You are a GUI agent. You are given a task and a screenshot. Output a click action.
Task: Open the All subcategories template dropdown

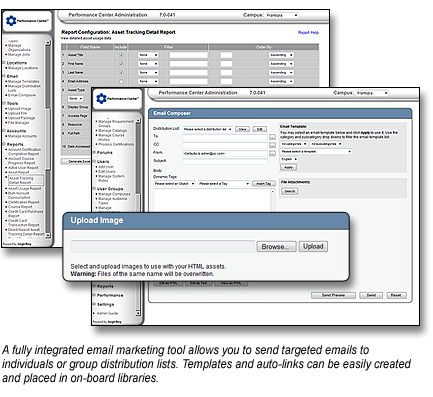pyautogui.click(x=326, y=144)
